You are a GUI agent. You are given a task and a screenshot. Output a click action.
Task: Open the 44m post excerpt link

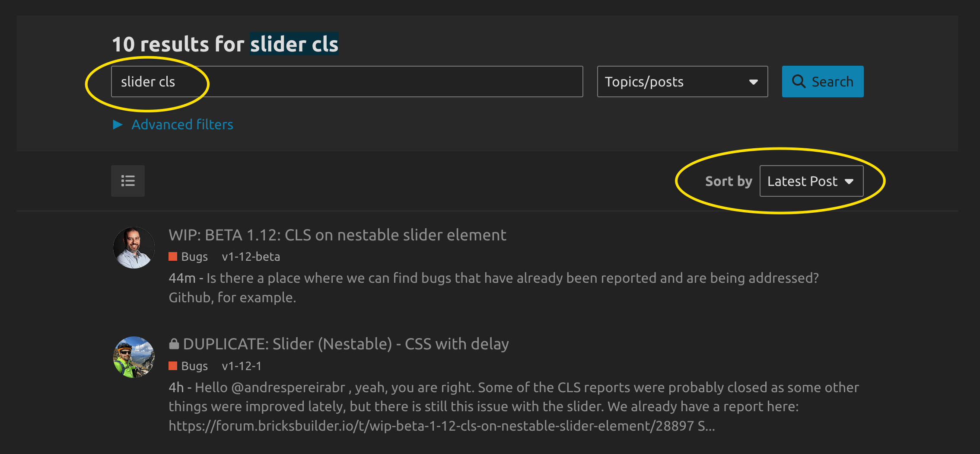[x=493, y=288]
